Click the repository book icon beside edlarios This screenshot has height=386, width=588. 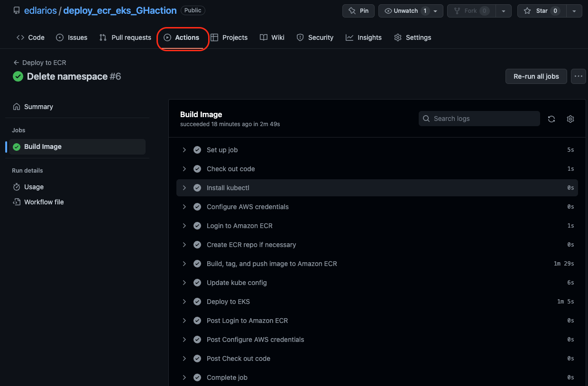pos(16,10)
